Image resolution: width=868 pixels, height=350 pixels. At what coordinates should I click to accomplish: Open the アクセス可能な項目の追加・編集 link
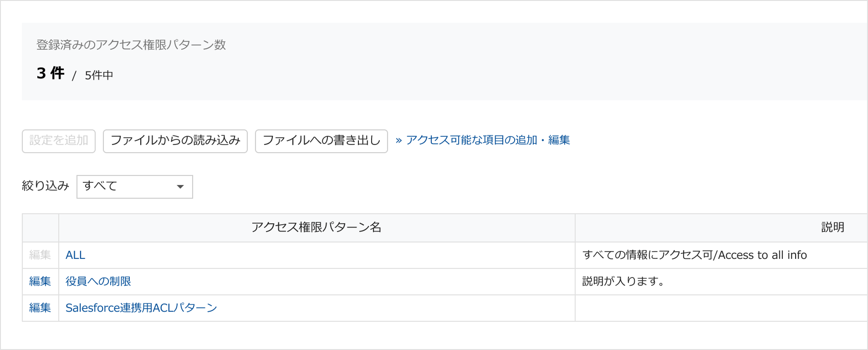click(488, 140)
